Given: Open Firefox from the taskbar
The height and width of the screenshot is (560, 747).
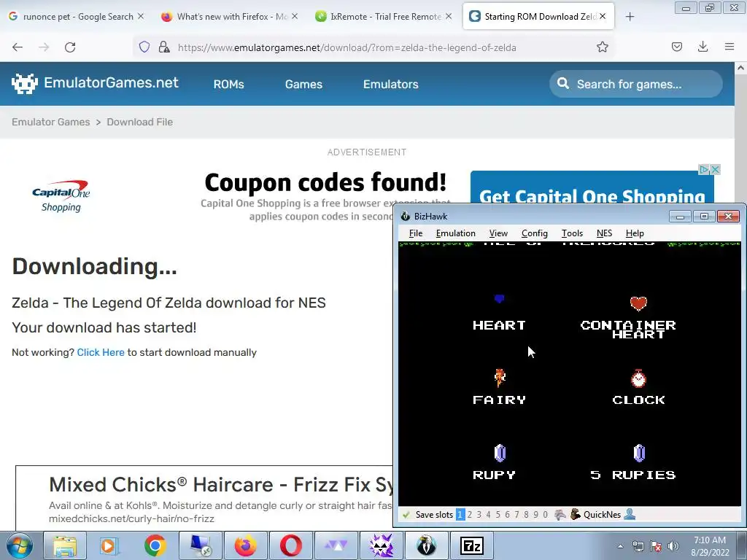Looking at the screenshot, I should (245, 545).
